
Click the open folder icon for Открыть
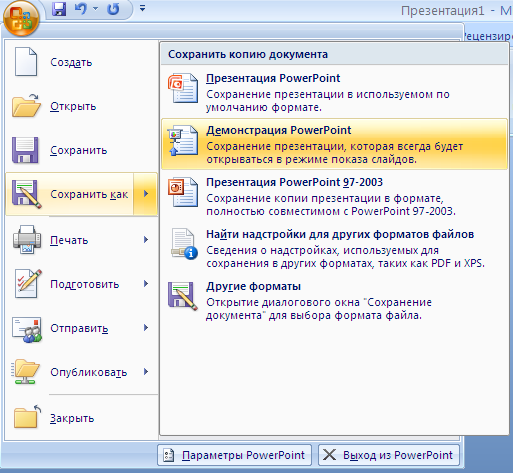point(26,106)
